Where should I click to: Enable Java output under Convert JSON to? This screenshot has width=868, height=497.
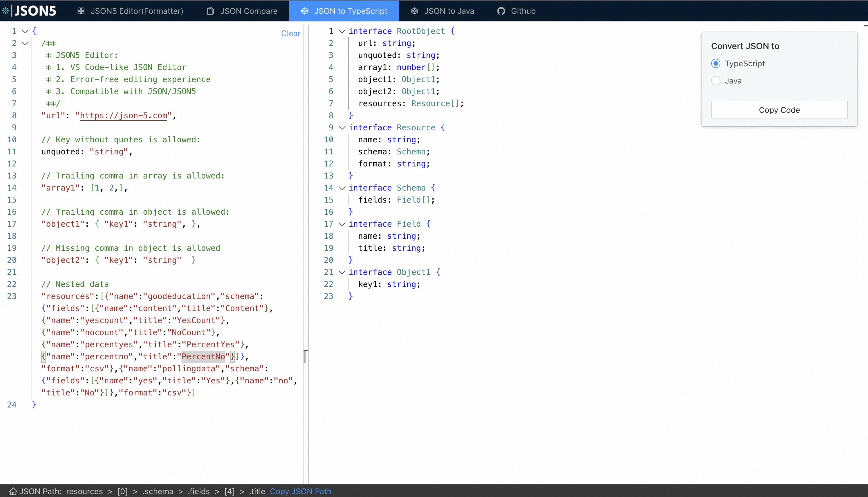(x=716, y=80)
